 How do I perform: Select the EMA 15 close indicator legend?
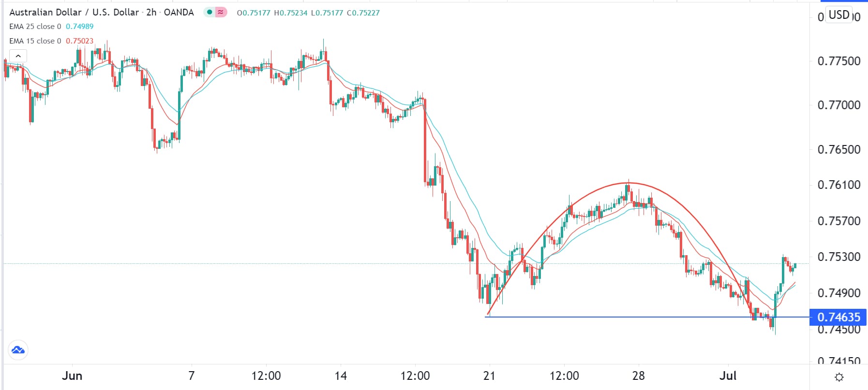[35, 41]
